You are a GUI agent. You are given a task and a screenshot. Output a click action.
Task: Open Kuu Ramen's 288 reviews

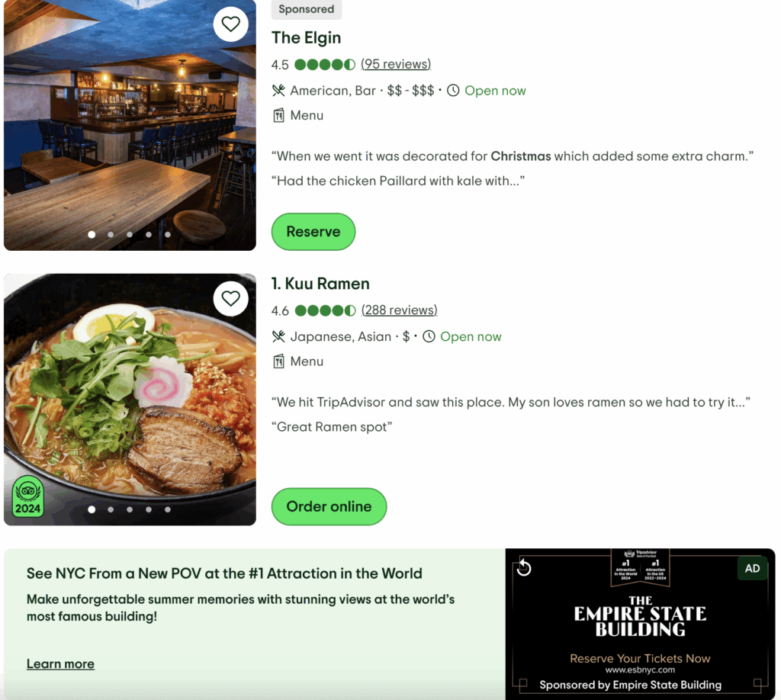[400, 310]
